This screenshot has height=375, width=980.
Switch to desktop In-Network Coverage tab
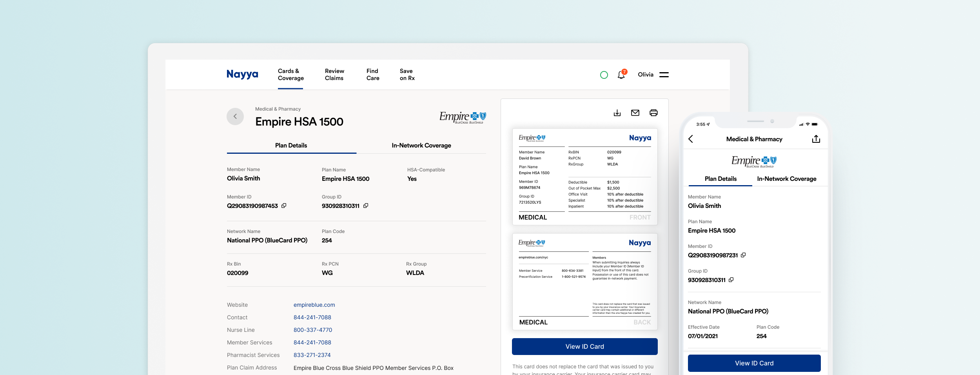coord(421,146)
